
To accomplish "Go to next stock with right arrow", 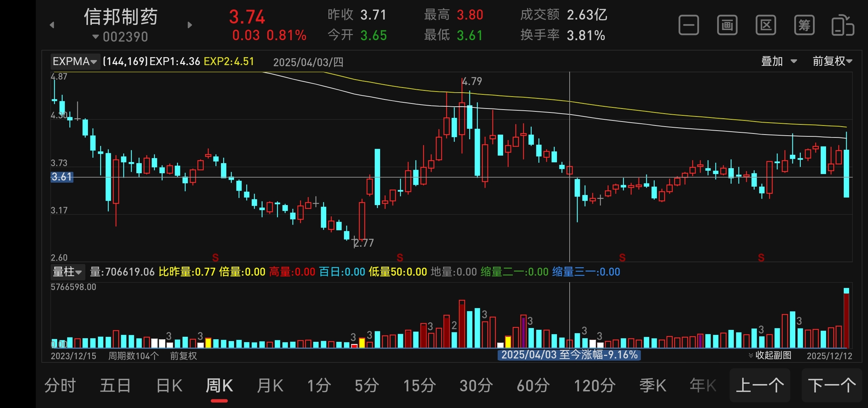I will click(190, 25).
